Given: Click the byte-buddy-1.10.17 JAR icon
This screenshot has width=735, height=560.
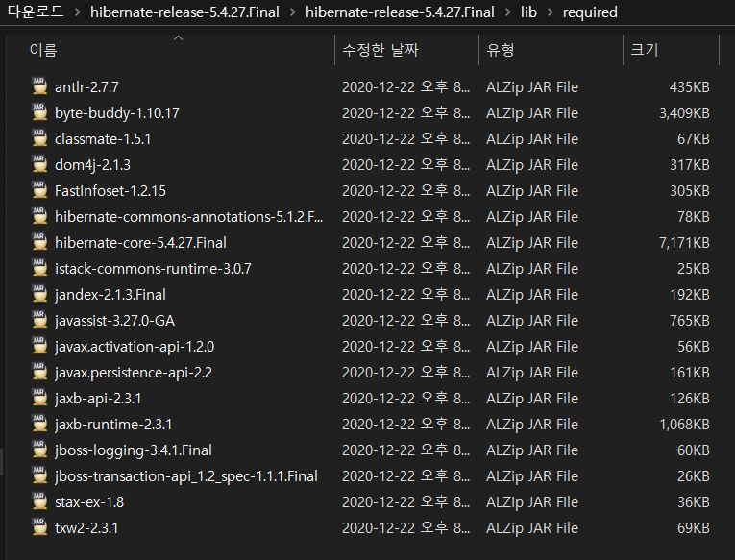Looking at the screenshot, I should pyautogui.click(x=39, y=112).
